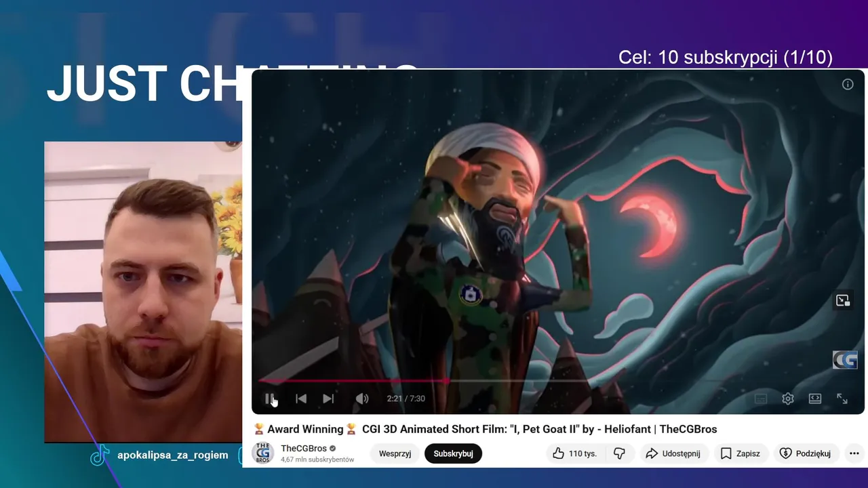Open the video info card icon
The image size is (868, 488).
(848, 84)
